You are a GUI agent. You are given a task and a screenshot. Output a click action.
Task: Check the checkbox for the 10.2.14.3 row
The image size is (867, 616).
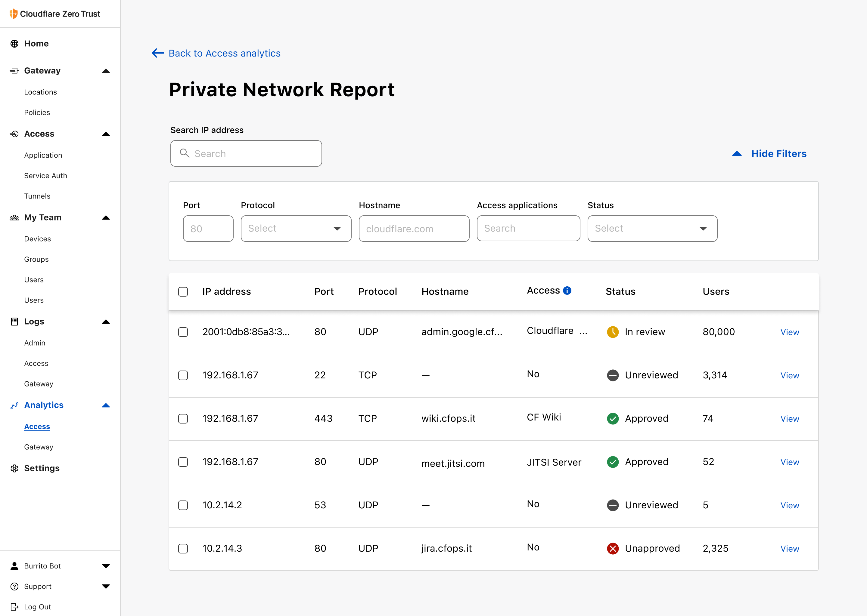[183, 549]
